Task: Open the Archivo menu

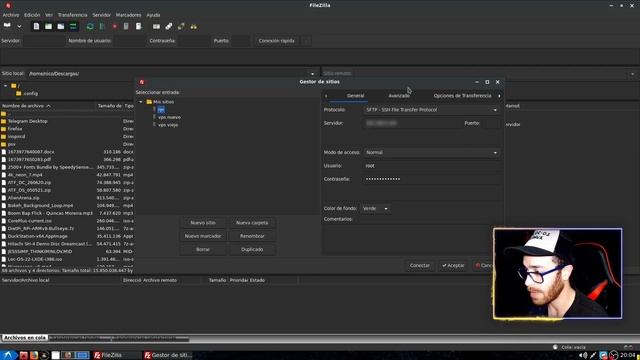Action: (x=11, y=15)
